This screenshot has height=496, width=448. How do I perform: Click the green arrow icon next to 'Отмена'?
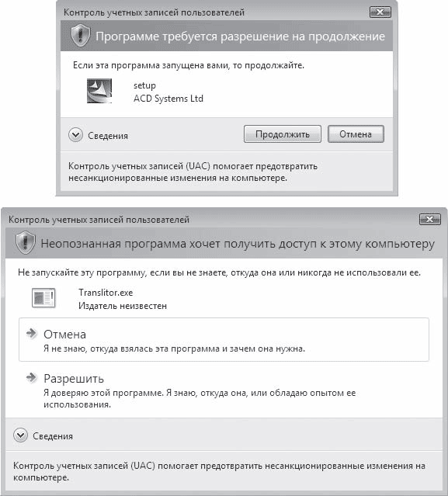pyautogui.click(x=31, y=334)
